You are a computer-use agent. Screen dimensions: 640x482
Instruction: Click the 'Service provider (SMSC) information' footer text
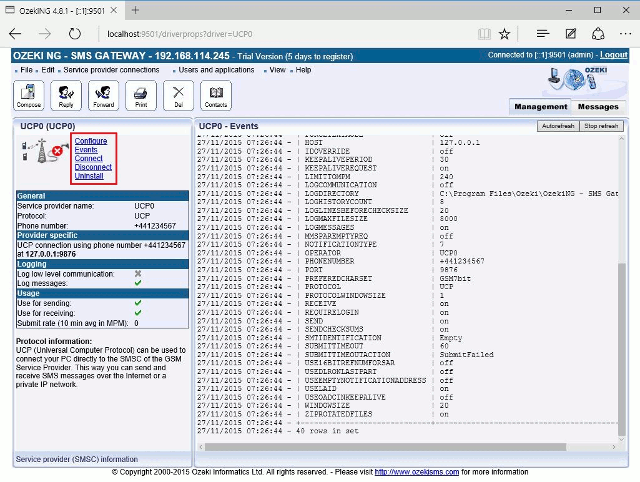coord(77,459)
